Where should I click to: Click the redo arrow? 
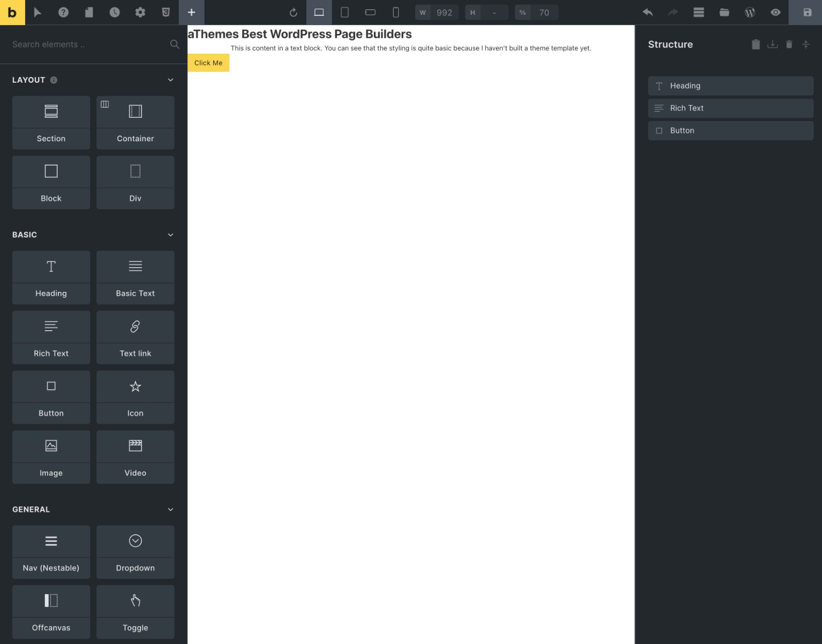point(673,12)
